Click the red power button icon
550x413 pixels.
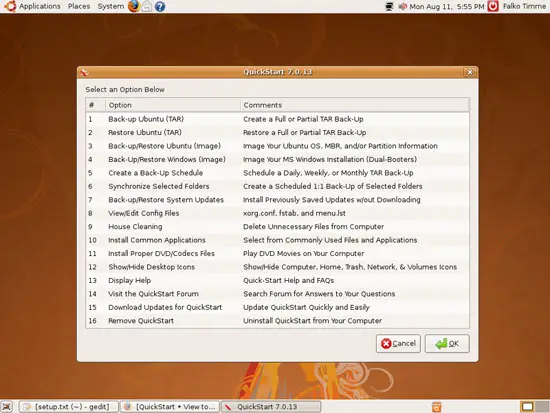pos(493,6)
